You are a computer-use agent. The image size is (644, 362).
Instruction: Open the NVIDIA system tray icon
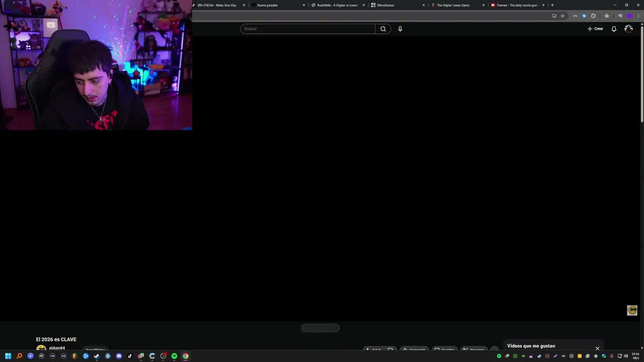(523, 356)
